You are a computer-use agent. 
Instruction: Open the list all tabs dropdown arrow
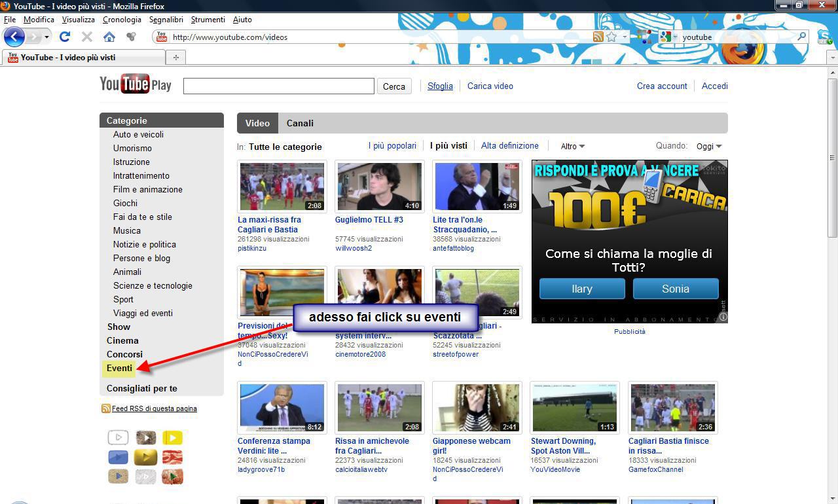(833, 58)
